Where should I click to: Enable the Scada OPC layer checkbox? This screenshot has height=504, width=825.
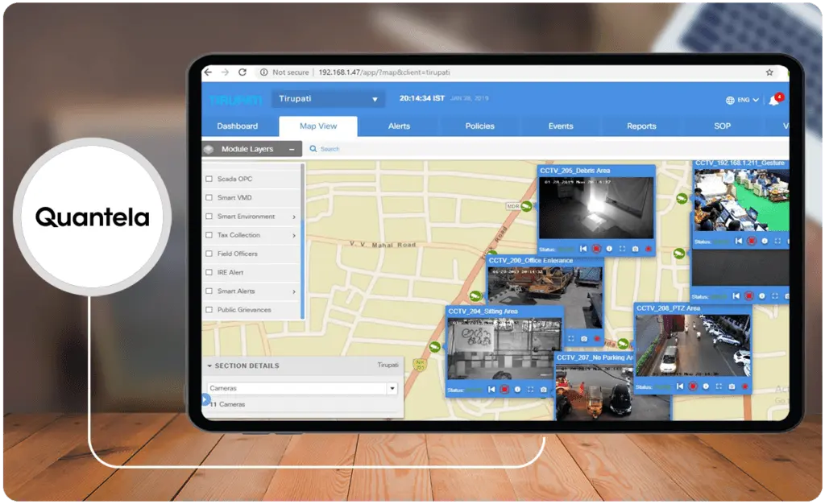tap(209, 179)
